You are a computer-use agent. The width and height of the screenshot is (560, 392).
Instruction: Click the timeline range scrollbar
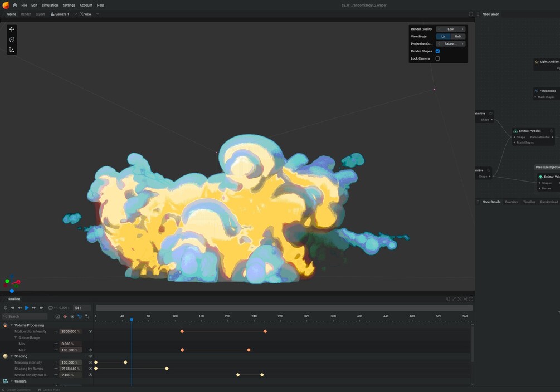(284, 308)
